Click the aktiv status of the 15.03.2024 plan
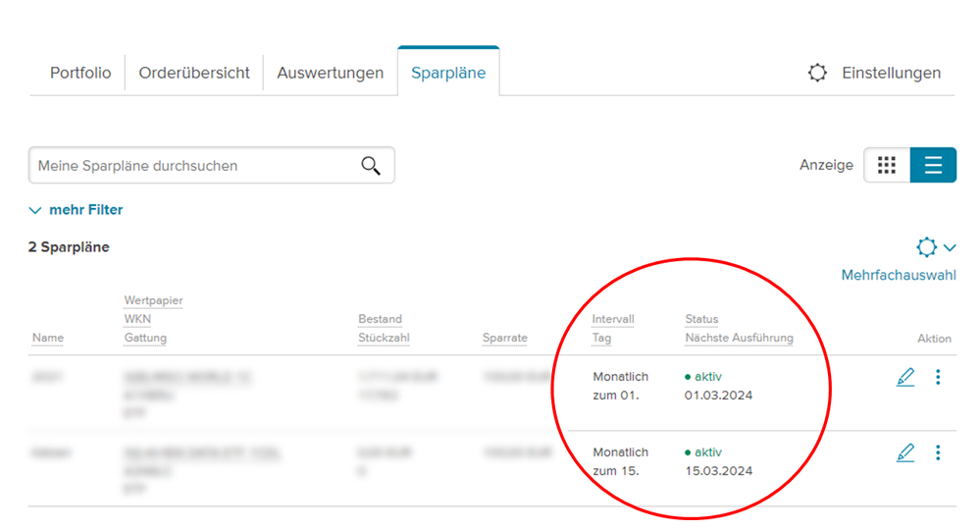Image resolution: width=980 pixels, height=530 pixels. click(703, 452)
